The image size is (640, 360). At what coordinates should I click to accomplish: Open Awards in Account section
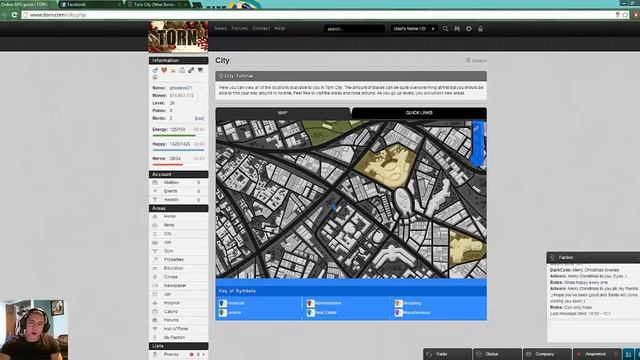pos(178,200)
